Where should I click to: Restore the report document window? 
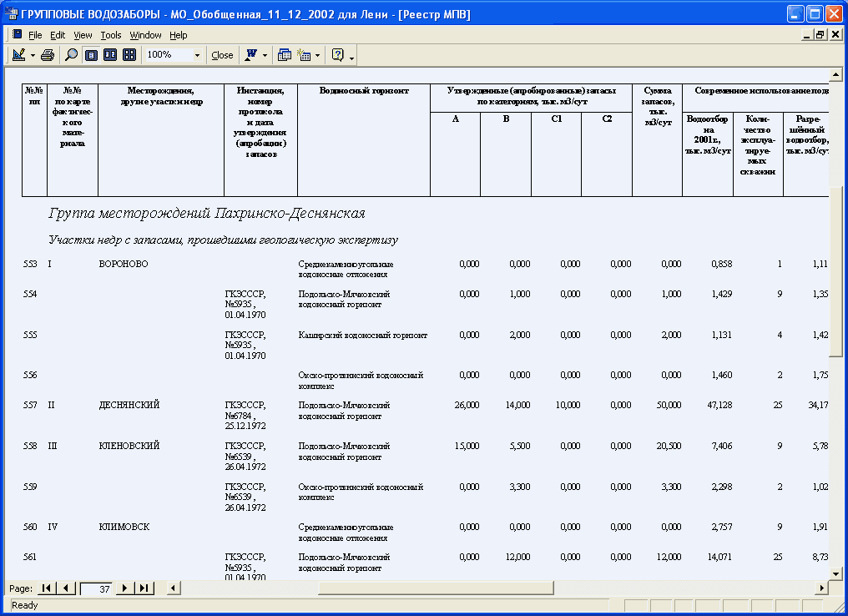click(820, 35)
